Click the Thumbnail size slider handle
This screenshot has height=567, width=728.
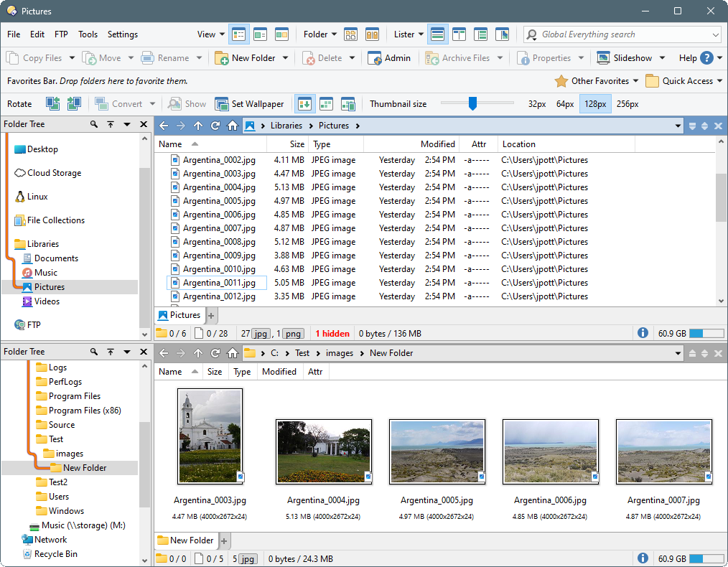[x=472, y=104]
